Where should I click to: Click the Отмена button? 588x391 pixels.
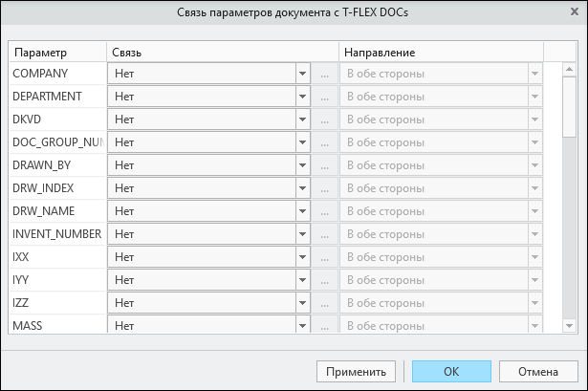tap(538, 372)
